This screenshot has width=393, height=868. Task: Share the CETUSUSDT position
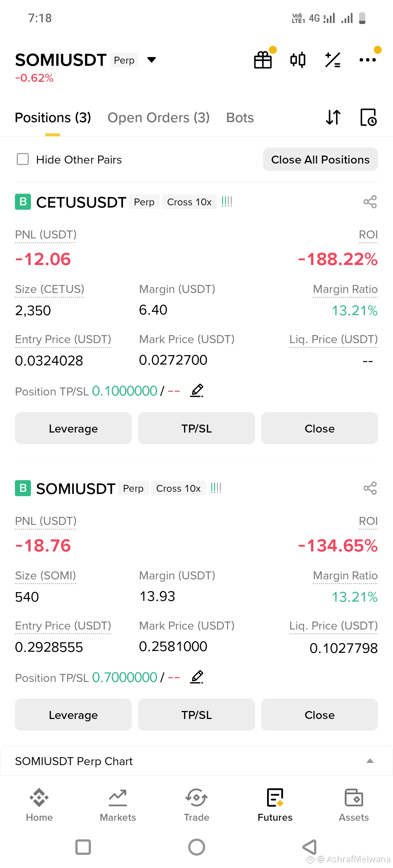click(x=370, y=202)
